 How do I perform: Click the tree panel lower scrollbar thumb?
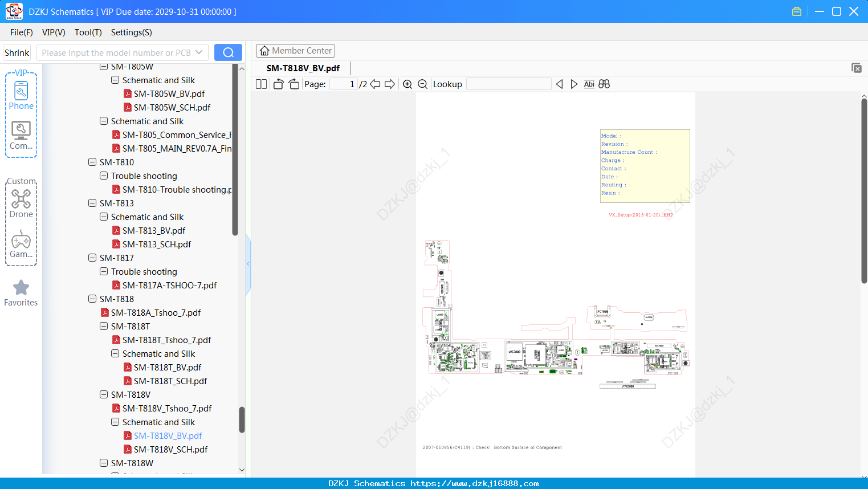click(242, 420)
